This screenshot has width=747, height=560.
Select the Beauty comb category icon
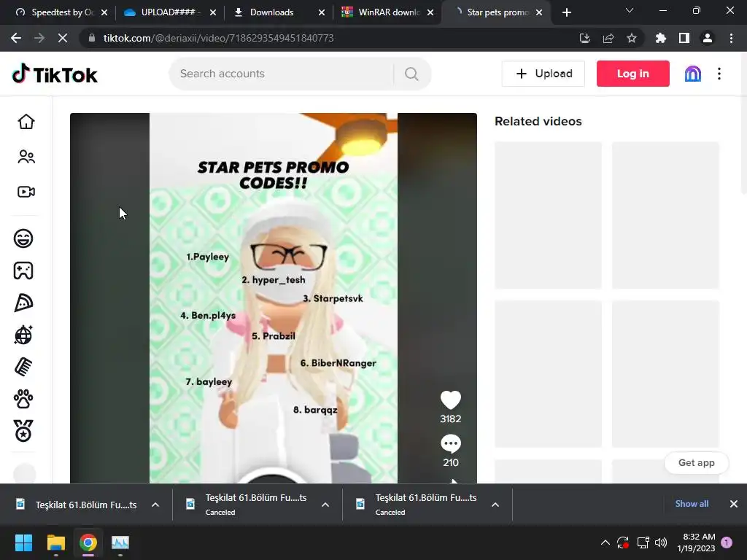click(x=23, y=367)
